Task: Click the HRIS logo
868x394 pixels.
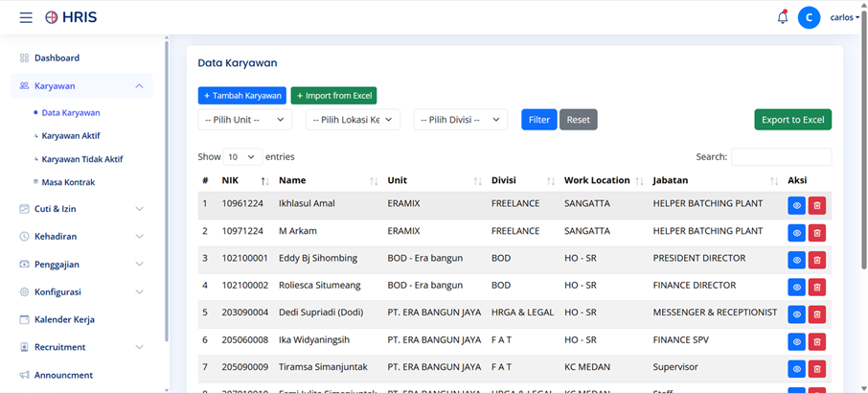Action: click(x=71, y=17)
